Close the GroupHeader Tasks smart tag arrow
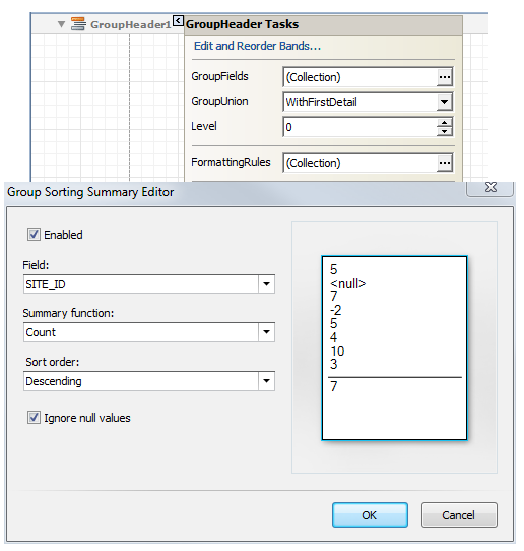 (x=179, y=20)
